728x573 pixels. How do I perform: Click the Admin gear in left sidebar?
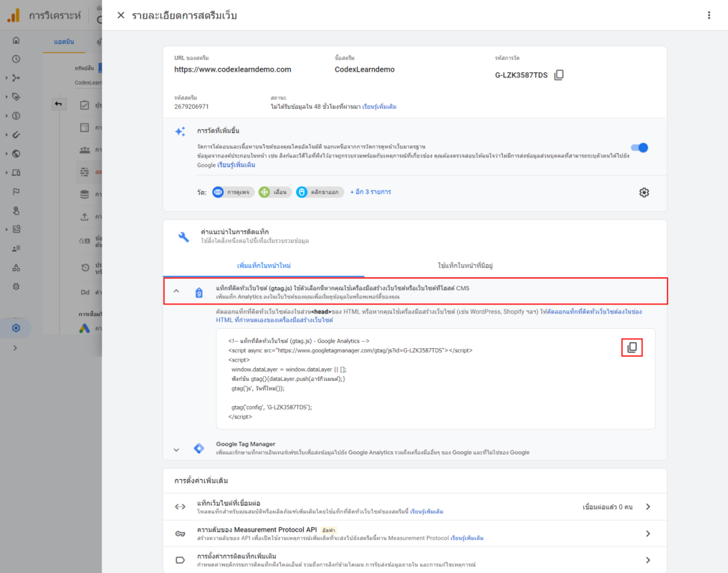16,328
